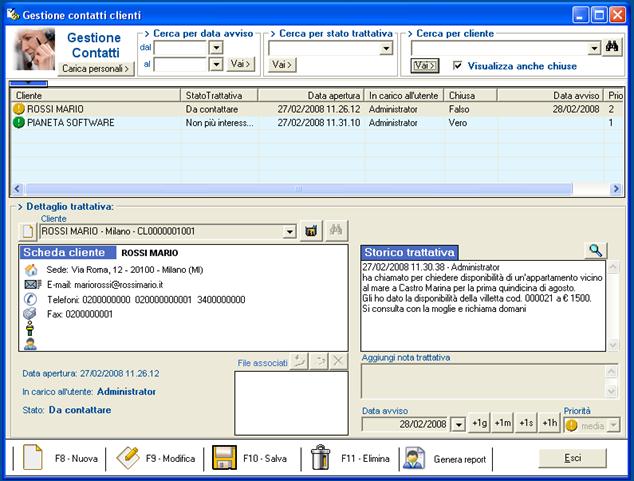Sort by the In carico all'utente column header
The height and width of the screenshot is (481, 634).
tap(404, 95)
